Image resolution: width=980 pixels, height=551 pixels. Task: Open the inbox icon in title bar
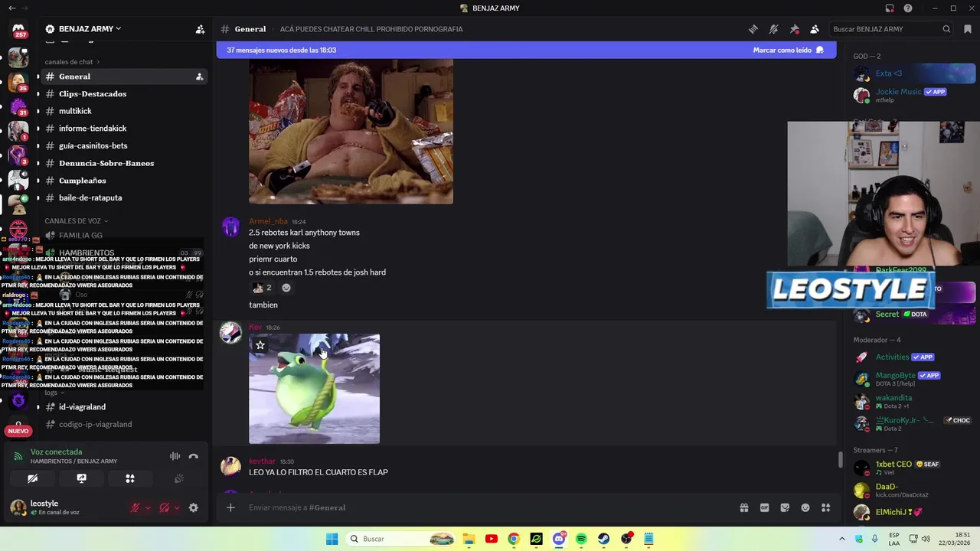pyautogui.click(x=890, y=8)
